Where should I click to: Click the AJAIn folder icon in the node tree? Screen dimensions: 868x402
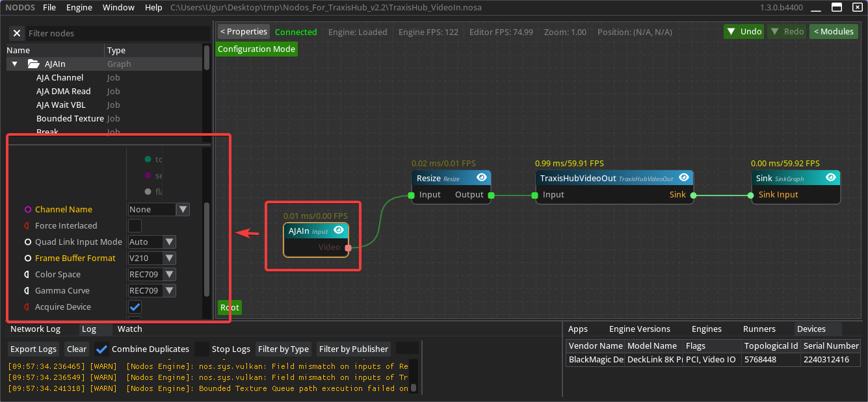point(34,64)
